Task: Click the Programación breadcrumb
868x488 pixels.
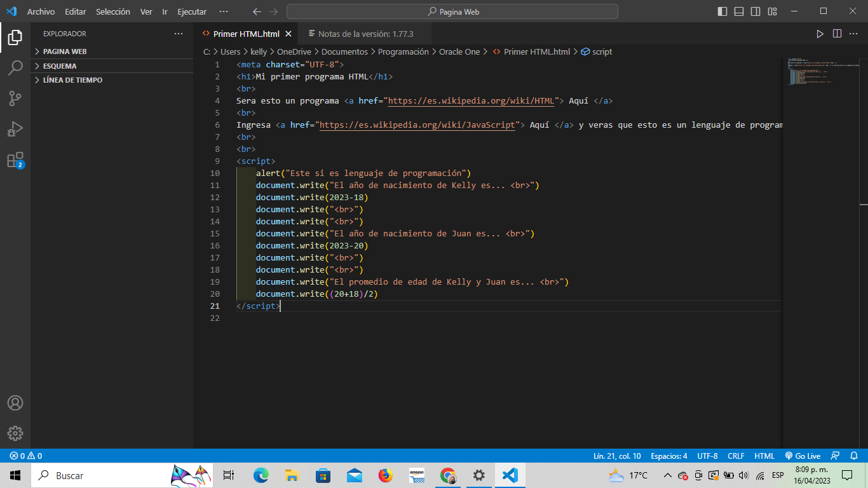Action: (403, 52)
